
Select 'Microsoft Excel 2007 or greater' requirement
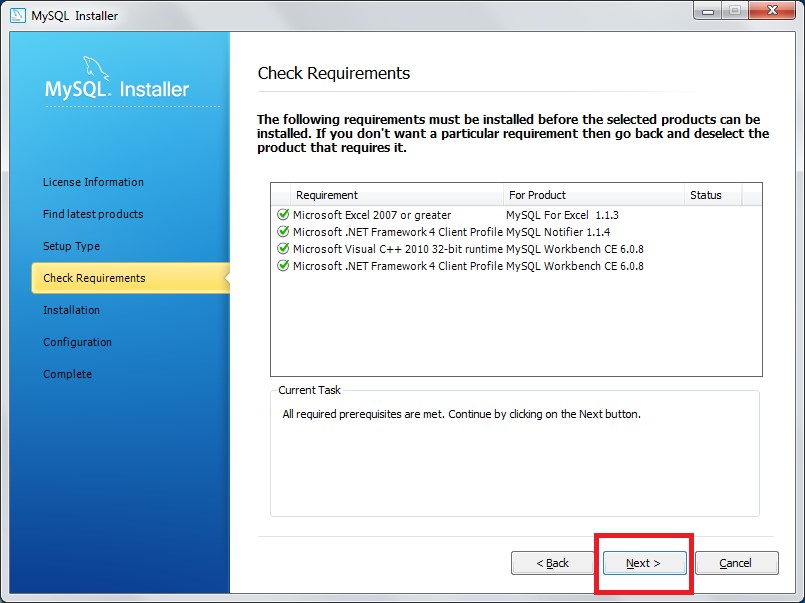372,215
